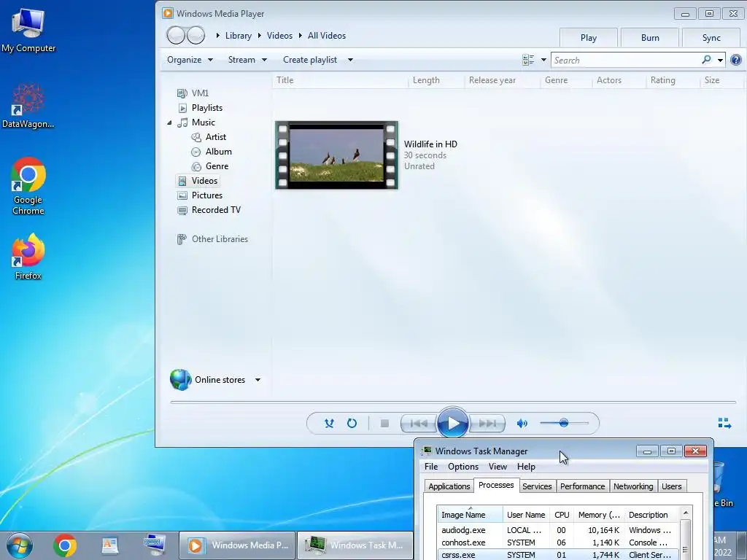Collapse the Music tree node
The width and height of the screenshot is (747, 560).
tap(169, 122)
